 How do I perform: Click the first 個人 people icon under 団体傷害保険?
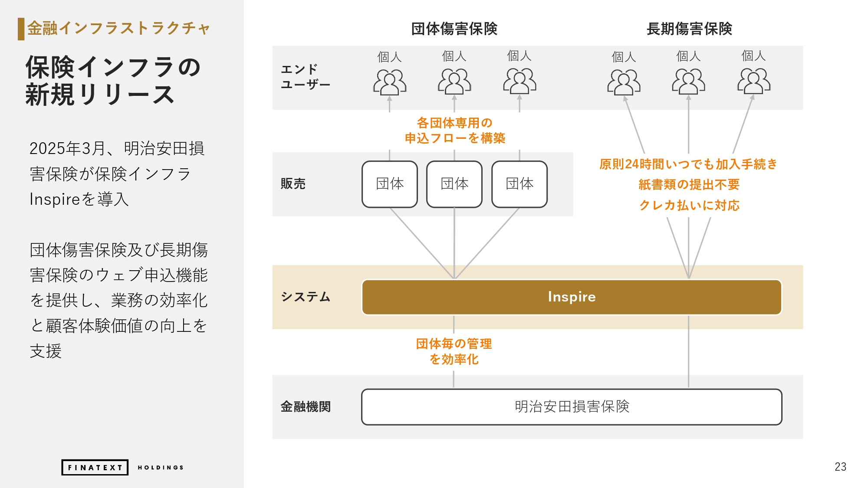tap(390, 82)
